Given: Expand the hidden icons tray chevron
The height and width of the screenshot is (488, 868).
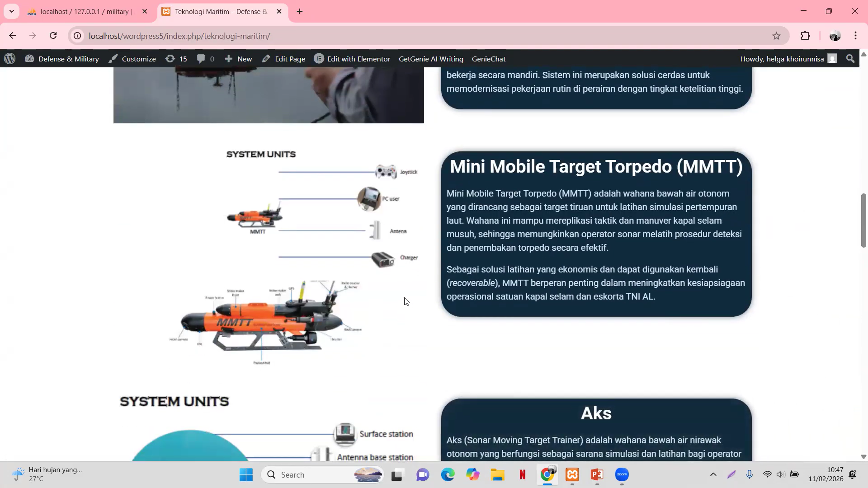Looking at the screenshot, I should coord(713,475).
